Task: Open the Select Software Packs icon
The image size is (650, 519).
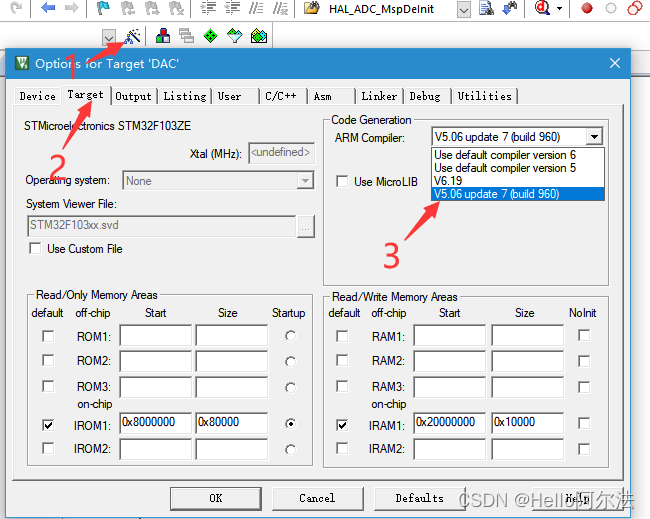Action: [235, 36]
